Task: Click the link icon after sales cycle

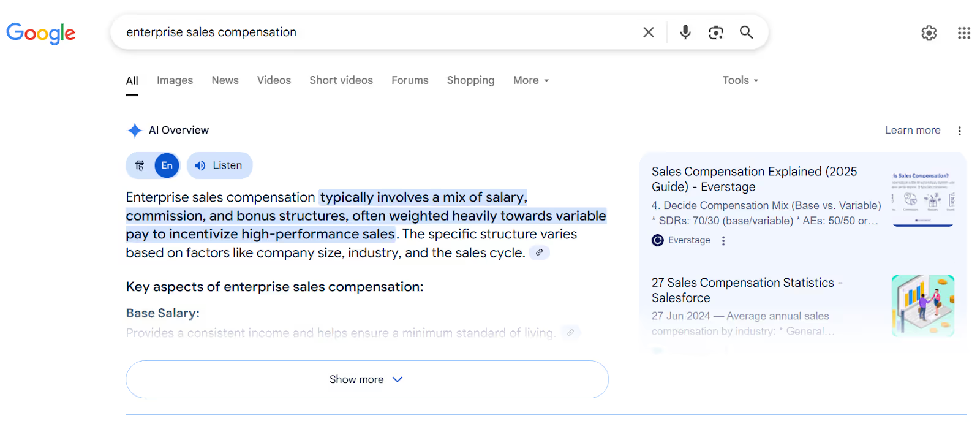Action: tap(539, 252)
